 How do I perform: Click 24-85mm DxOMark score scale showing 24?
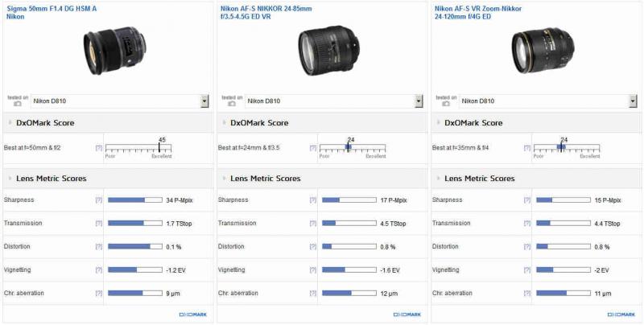click(x=353, y=148)
